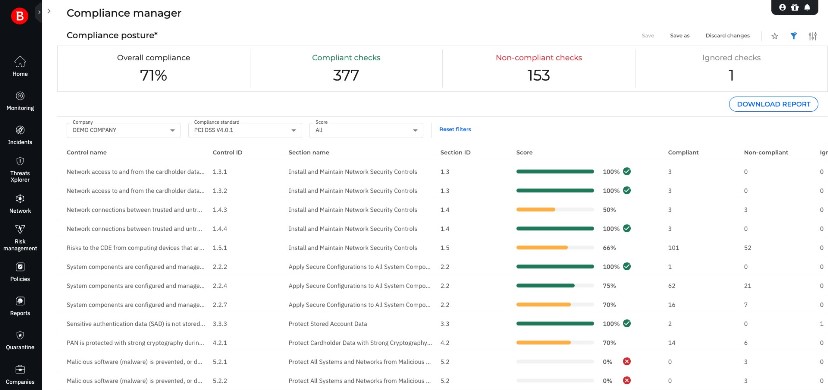Go to Monitoring in the sidebar
This screenshot has width=828, height=390.
(x=20, y=100)
